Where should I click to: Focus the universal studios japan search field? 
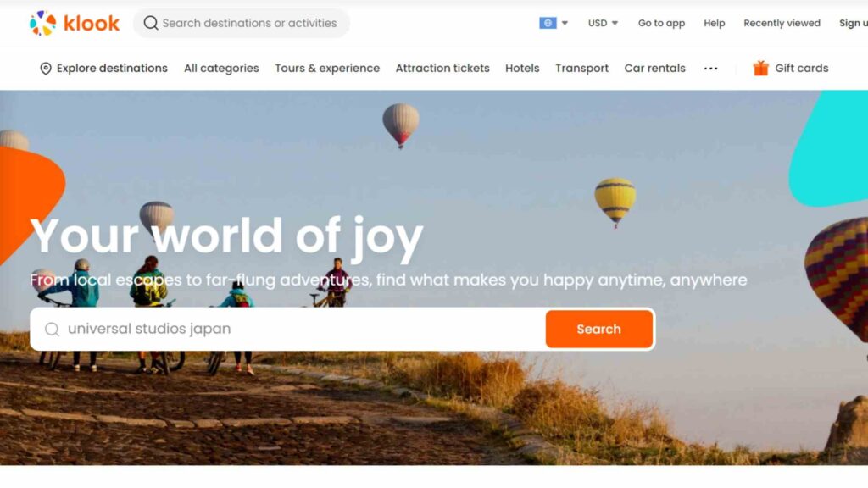[288, 330]
